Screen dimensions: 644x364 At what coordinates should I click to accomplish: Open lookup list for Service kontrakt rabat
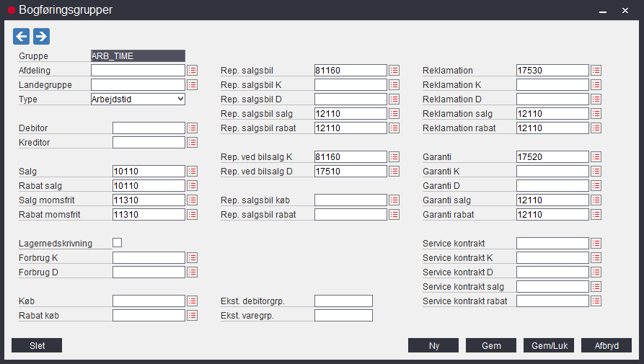point(596,301)
